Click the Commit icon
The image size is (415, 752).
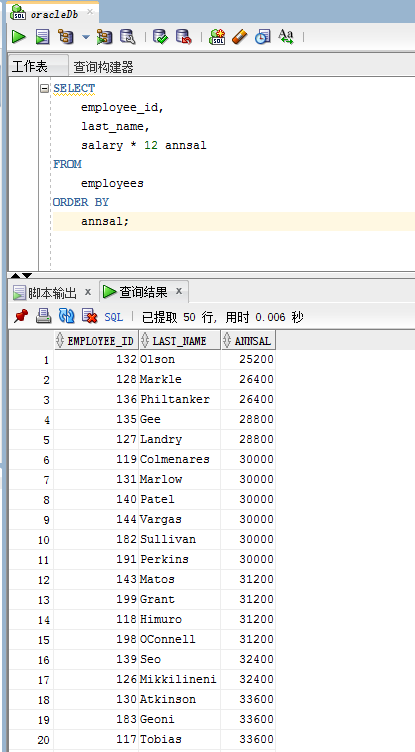tap(160, 36)
